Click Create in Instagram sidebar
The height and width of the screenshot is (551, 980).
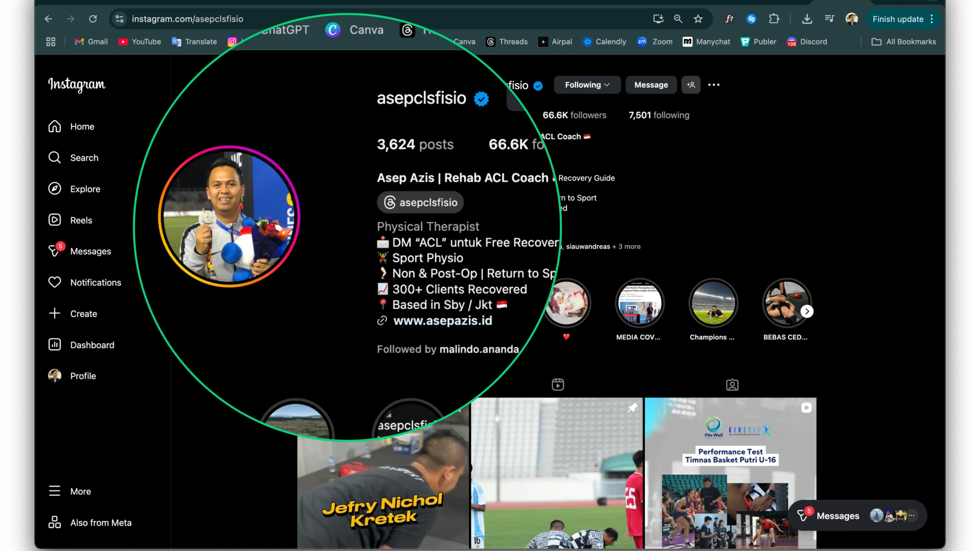click(x=73, y=314)
